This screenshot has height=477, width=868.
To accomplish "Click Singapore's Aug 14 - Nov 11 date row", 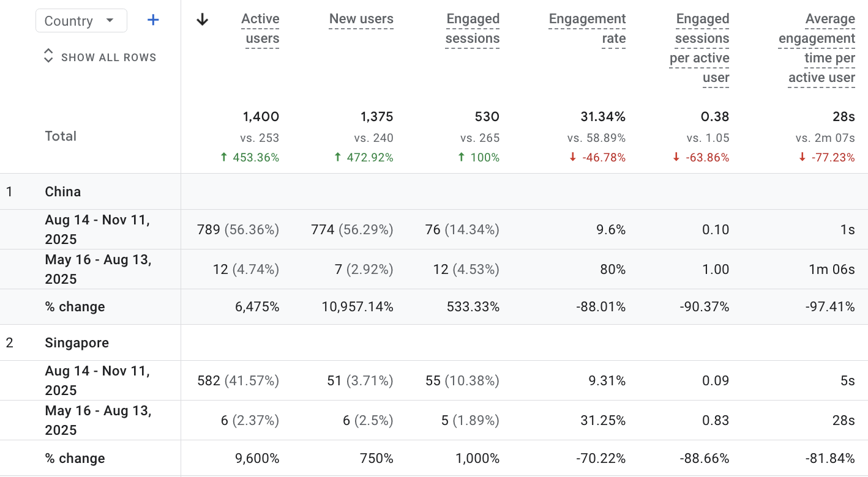I will pos(97,380).
